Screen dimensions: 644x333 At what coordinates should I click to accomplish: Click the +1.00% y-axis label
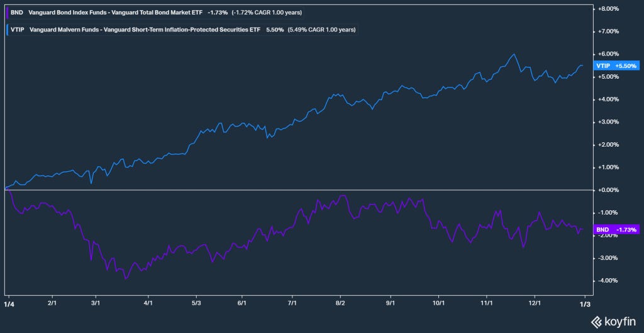pos(609,167)
